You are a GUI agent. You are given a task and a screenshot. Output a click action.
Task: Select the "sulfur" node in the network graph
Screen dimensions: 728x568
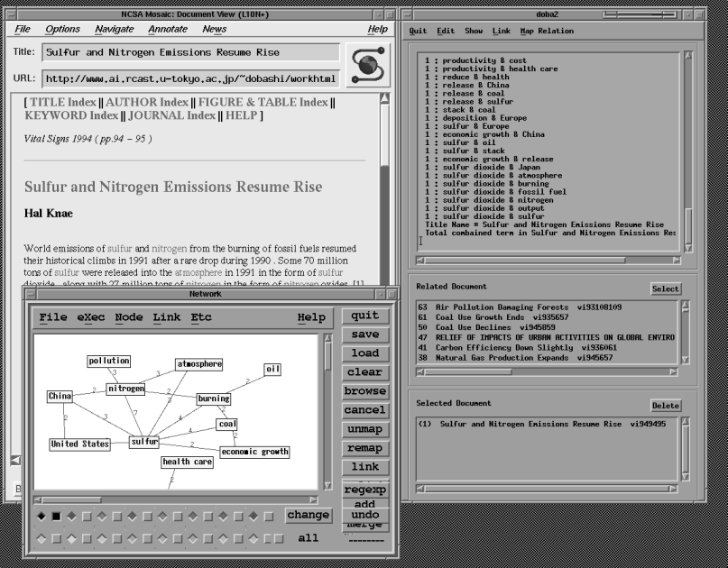coord(144,443)
